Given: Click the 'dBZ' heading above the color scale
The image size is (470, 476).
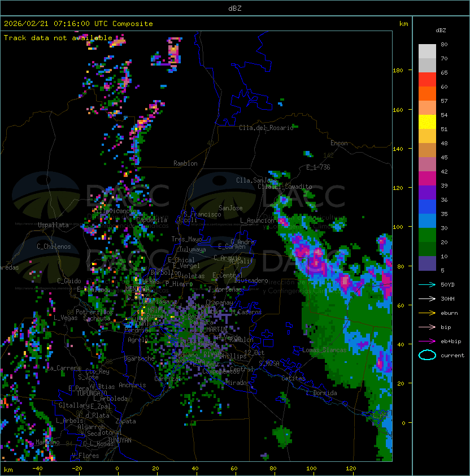Looking at the screenshot, I should tap(441, 31).
